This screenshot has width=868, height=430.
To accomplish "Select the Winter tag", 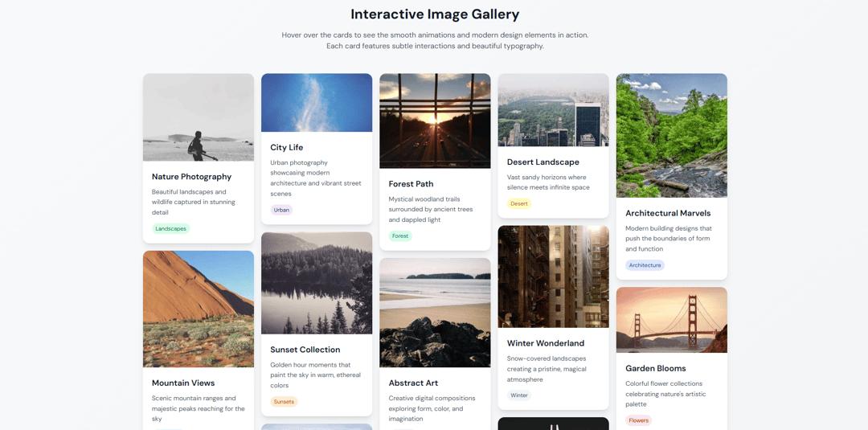I will pos(519,395).
